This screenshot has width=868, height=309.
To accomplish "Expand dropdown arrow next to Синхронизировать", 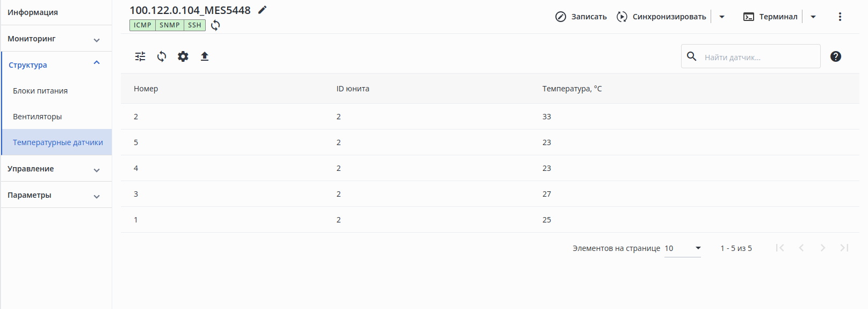I will (x=722, y=17).
